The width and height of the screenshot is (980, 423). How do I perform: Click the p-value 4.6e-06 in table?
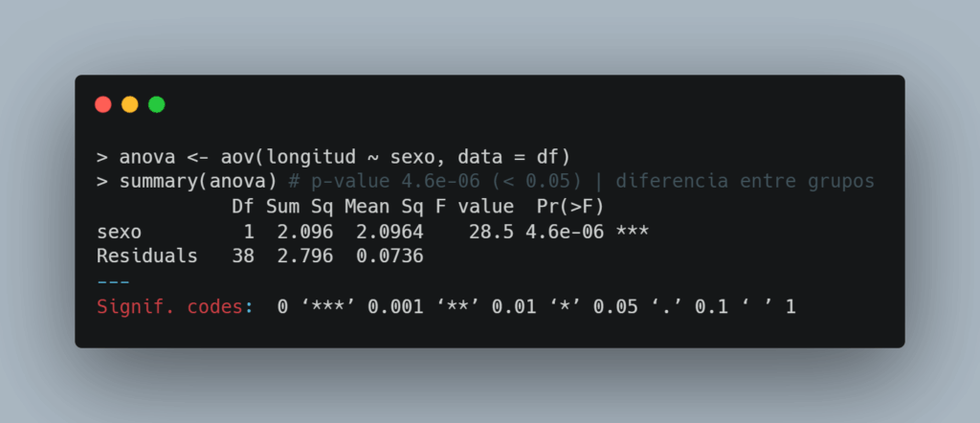click(x=565, y=233)
